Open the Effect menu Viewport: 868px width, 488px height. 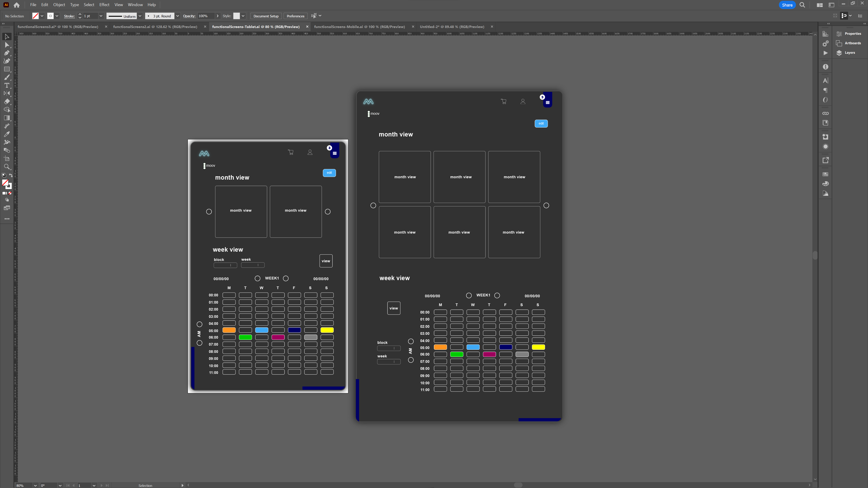point(104,5)
